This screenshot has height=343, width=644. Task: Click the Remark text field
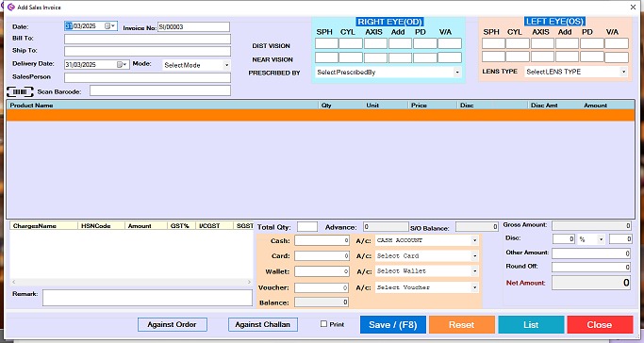click(147, 298)
